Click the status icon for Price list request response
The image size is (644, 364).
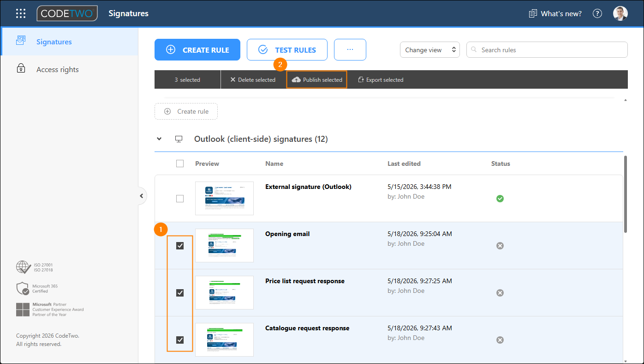click(500, 293)
